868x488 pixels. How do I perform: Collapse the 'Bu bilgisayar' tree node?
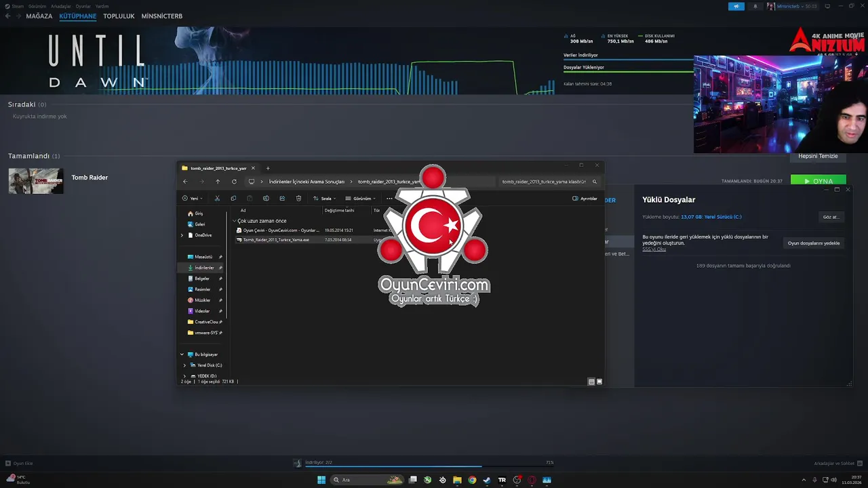click(x=182, y=354)
